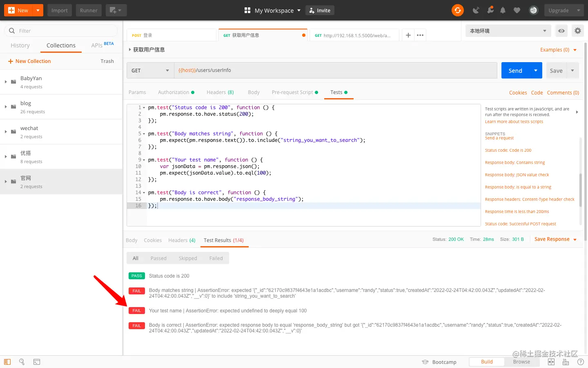Open the New button dropdown arrow

click(x=38, y=10)
